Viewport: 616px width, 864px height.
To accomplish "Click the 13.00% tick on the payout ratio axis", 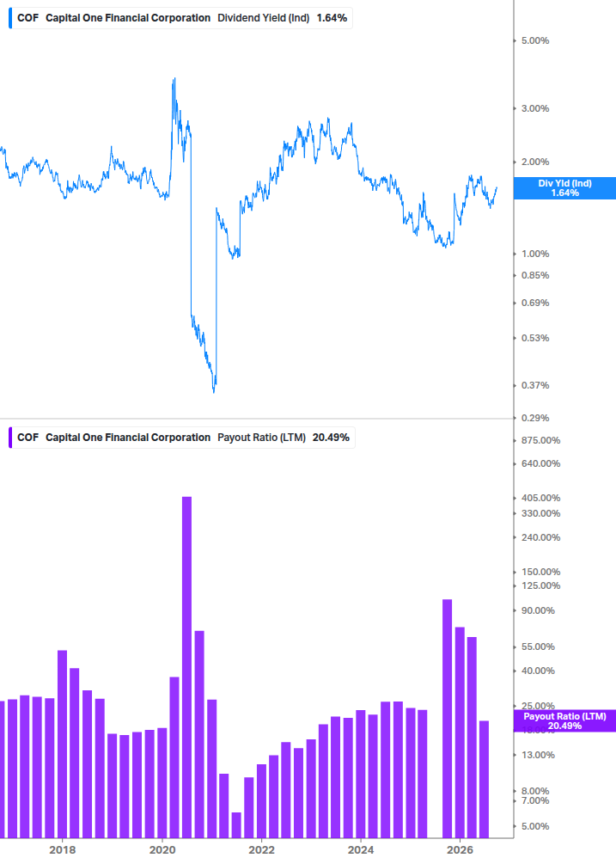I will (x=538, y=756).
